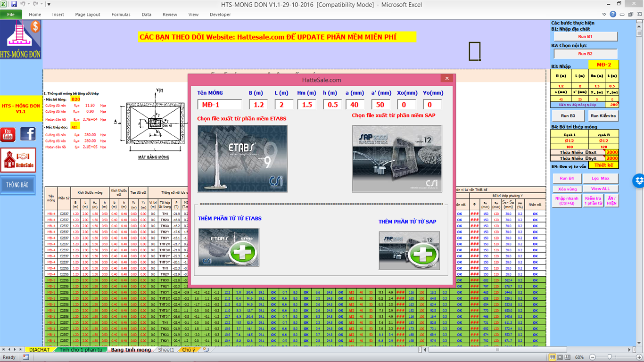Open the Page Layout ribbon tab
The image size is (644, 362).
tap(88, 14)
